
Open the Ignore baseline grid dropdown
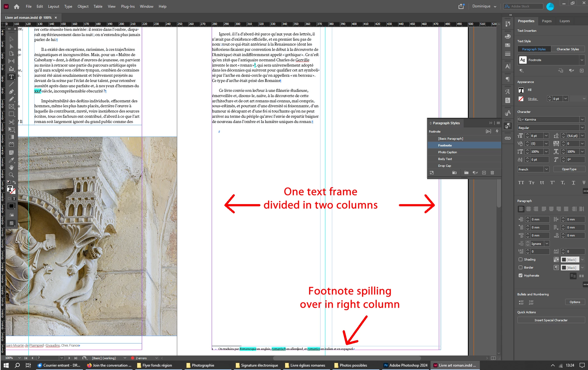coord(547,244)
